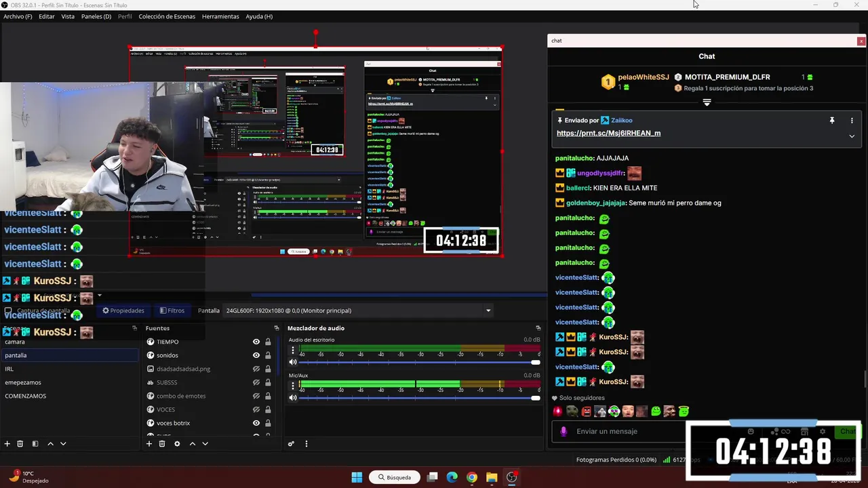
Task: Close the chat dock
Action: tap(861, 41)
